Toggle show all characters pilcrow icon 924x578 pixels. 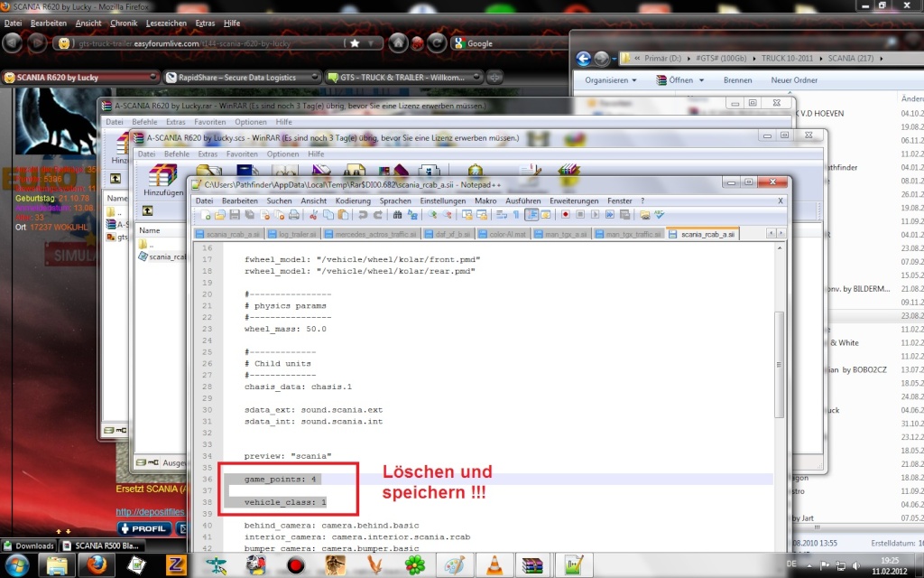click(516, 215)
